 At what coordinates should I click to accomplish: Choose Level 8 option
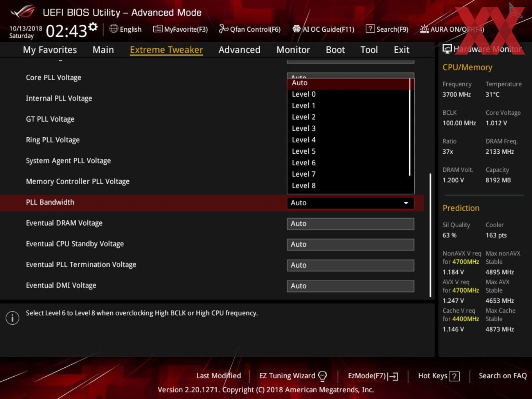[348, 185]
